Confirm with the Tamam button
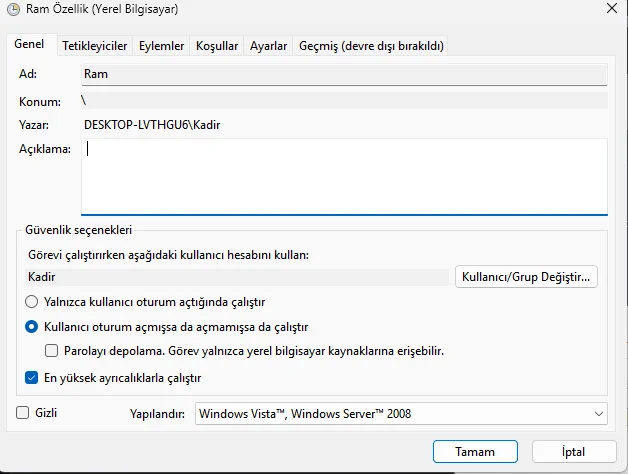This screenshot has width=628, height=474. [475, 452]
